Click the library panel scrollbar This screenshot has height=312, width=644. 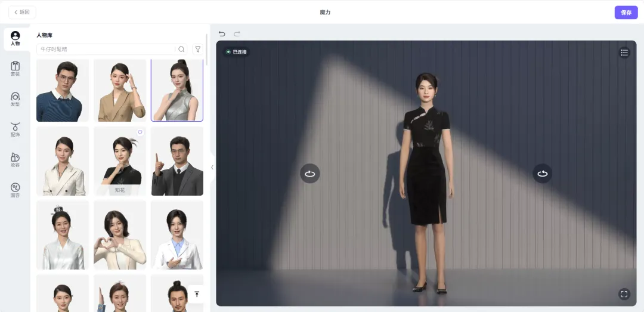click(x=206, y=50)
